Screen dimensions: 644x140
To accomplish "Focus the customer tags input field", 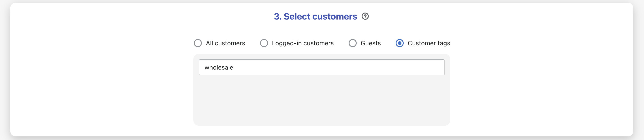I will 322,67.
